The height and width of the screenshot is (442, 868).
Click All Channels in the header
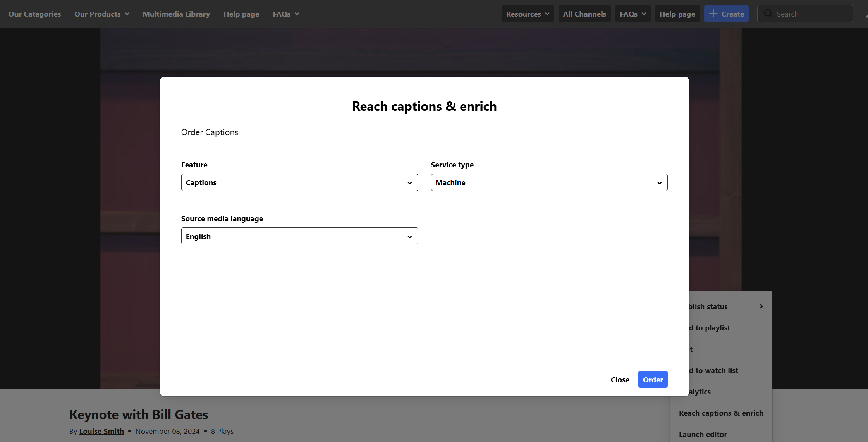click(x=584, y=14)
